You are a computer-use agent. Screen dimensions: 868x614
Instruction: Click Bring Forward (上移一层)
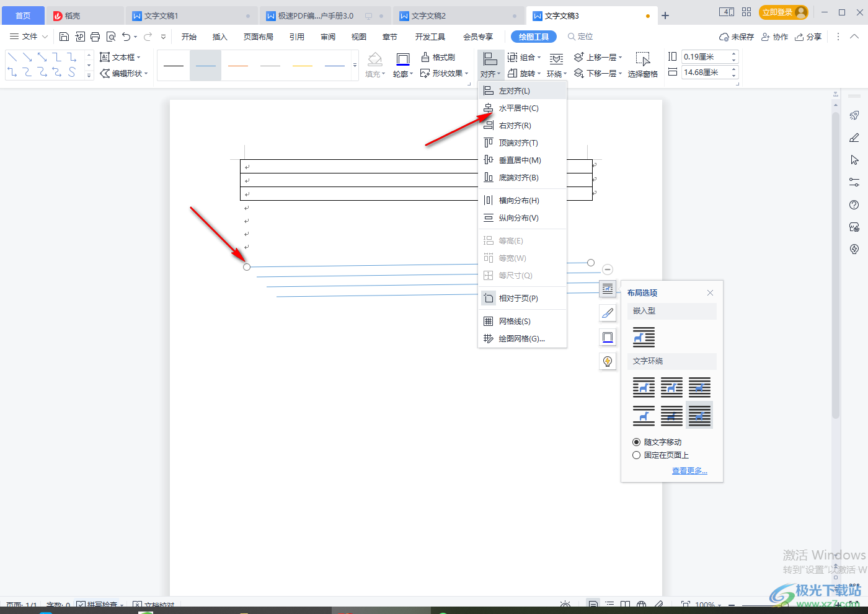point(598,57)
